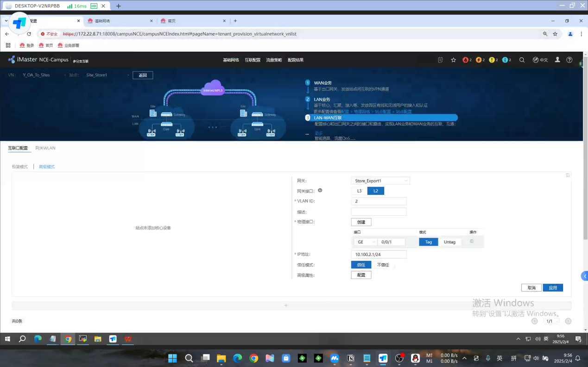Open the Chrome apps grid icon

(8, 45)
